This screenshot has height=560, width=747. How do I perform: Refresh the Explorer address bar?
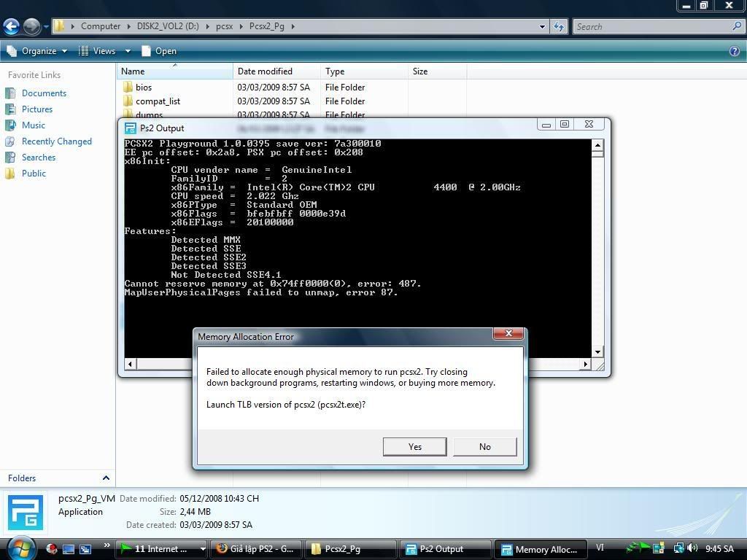click(x=559, y=27)
